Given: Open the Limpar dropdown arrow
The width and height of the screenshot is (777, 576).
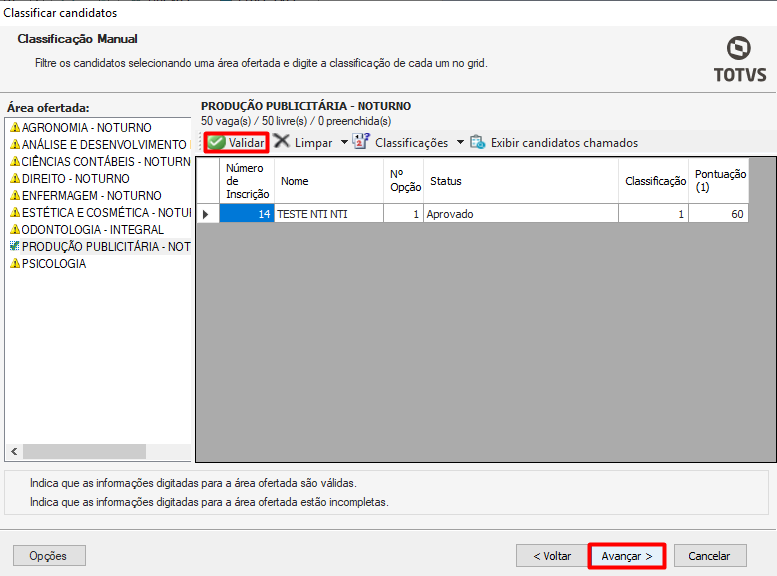Looking at the screenshot, I should (x=344, y=142).
